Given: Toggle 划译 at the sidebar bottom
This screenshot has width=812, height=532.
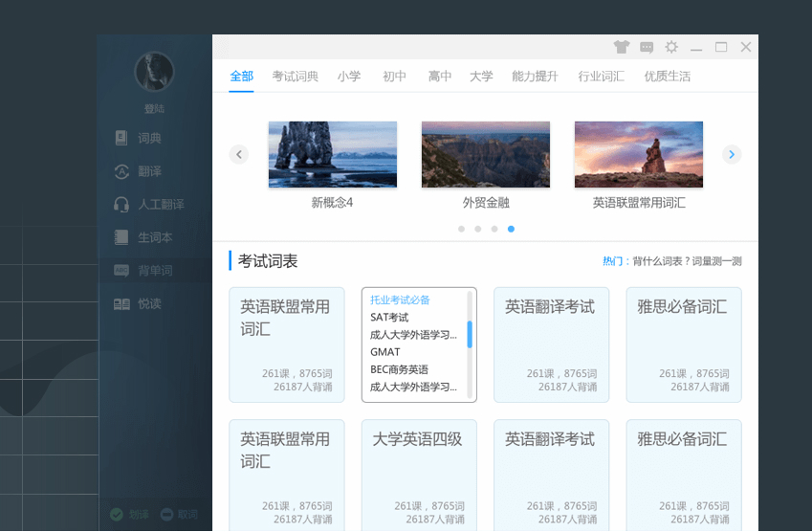Looking at the screenshot, I should click(129, 515).
